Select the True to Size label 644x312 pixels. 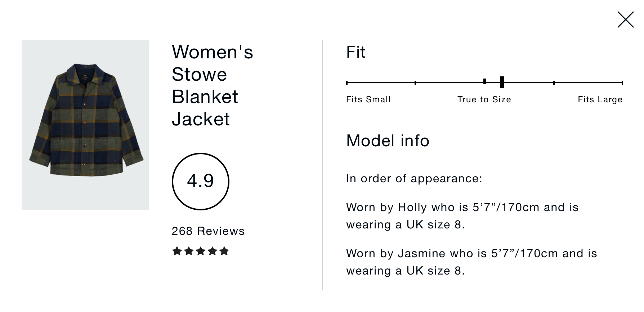[484, 99]
